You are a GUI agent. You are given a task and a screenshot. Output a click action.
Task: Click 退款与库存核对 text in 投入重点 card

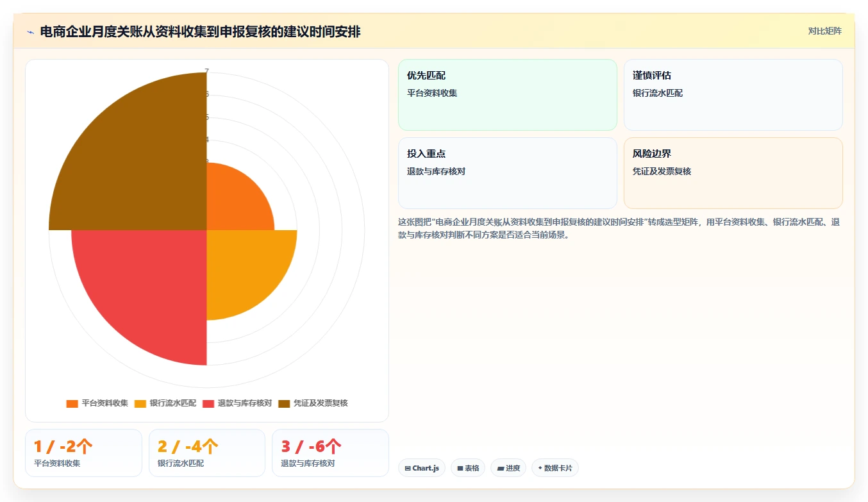(x=436, y=171)
